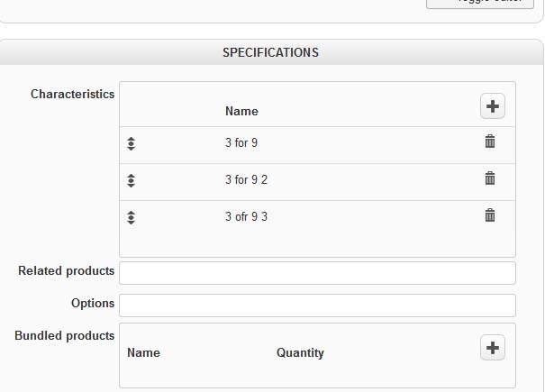The height and width of the screenshot is (392, 545).
Task: Grab the reorder handle for "3 for 9"
Action: 131,143
